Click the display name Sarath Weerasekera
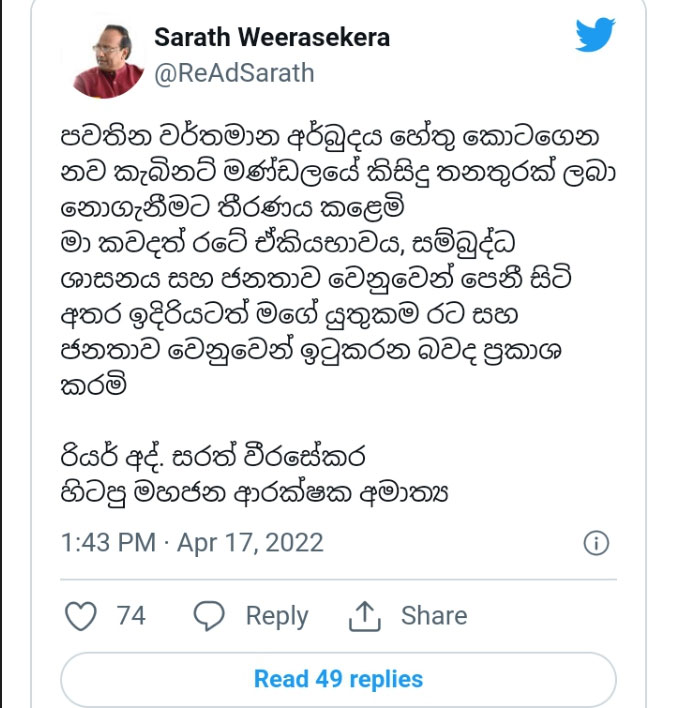675x708 pixels. pos(271,38)
